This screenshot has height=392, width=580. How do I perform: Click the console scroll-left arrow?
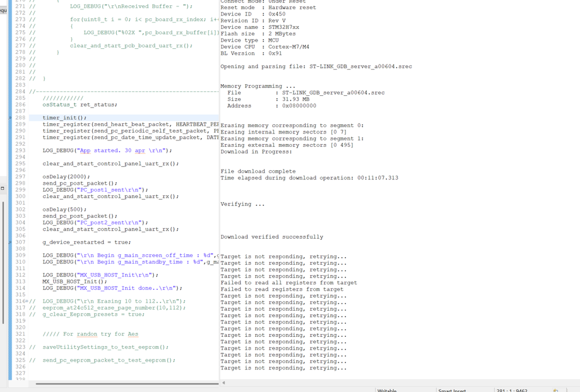tap(224, 383)
